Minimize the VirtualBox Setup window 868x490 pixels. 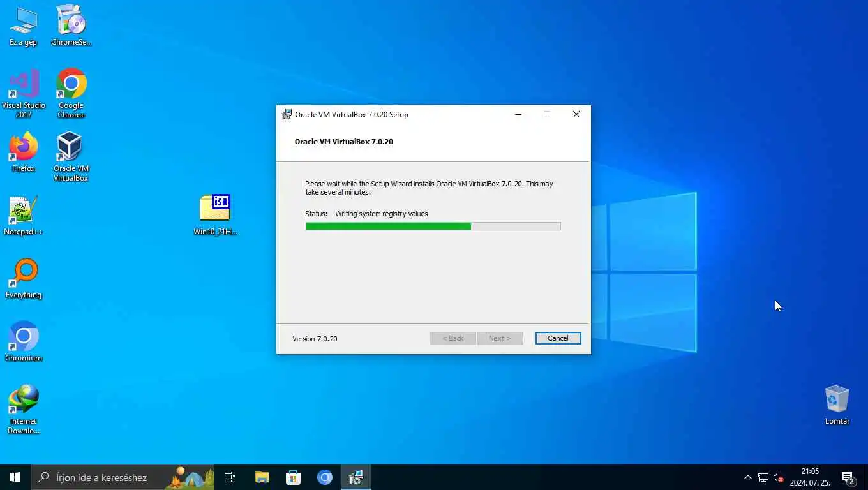click(x=518, y=115)
